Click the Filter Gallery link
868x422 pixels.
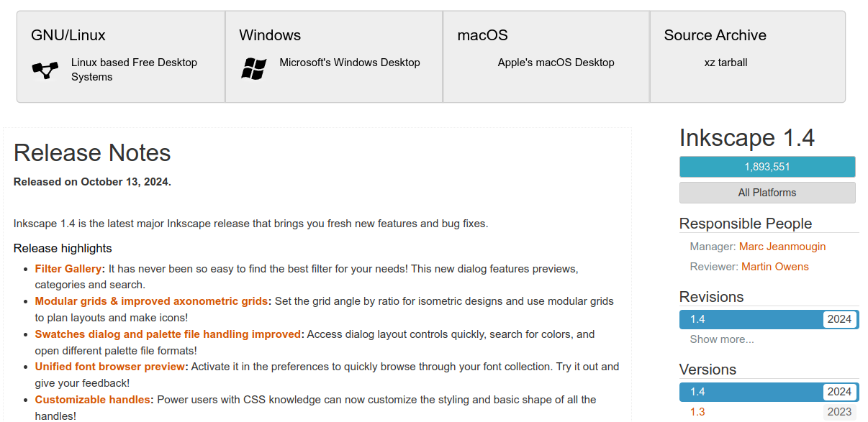click(69, 269)
